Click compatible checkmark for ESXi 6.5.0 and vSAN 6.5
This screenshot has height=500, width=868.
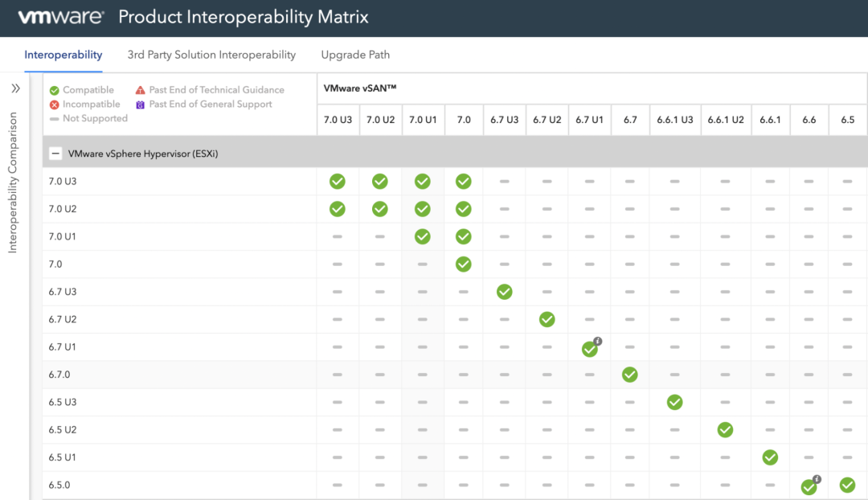click(x=847, y=485)
